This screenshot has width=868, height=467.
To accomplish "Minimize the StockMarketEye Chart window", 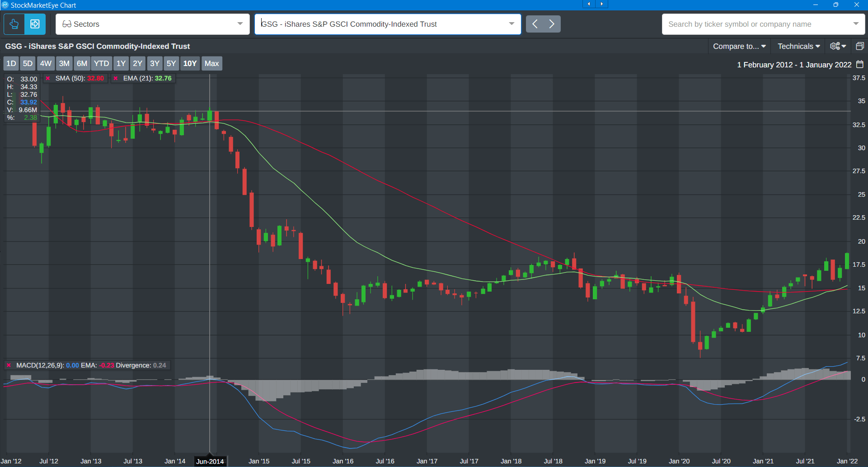I will click(x=816, y=5).
